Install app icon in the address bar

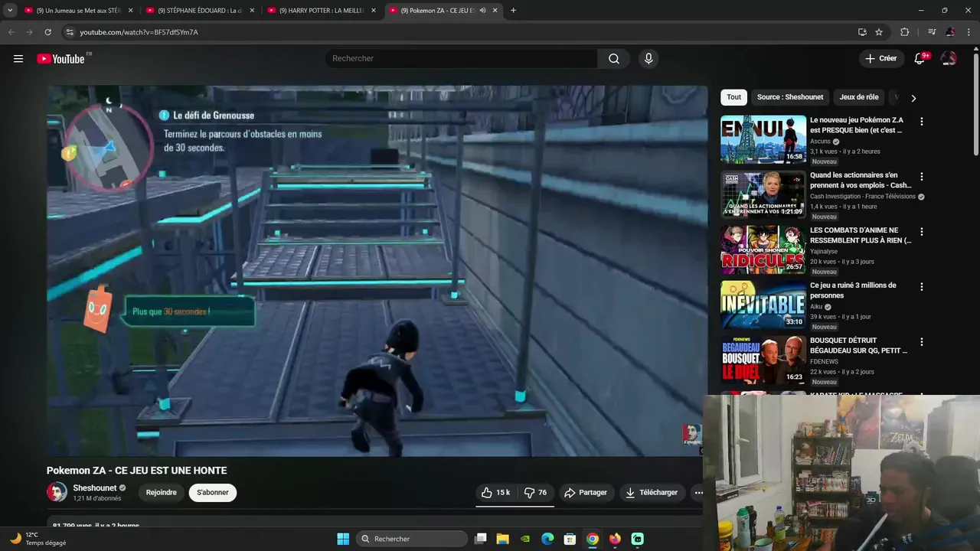coord(862,32)
